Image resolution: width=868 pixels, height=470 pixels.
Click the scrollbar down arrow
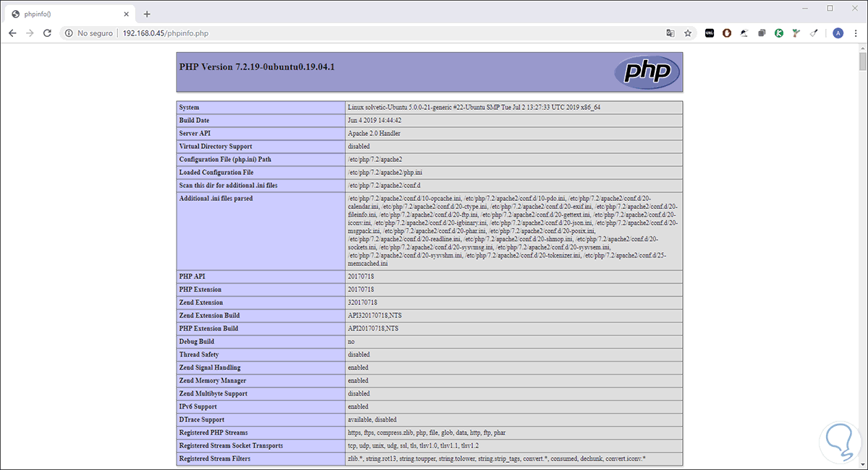point(862,465)
